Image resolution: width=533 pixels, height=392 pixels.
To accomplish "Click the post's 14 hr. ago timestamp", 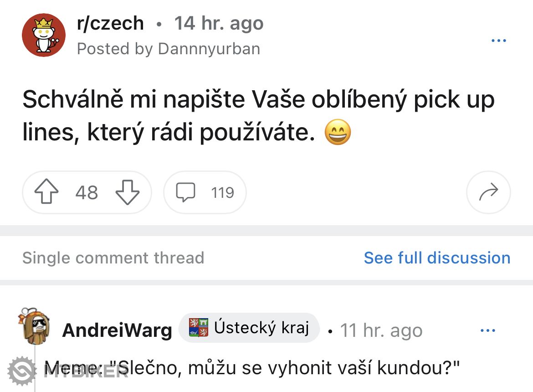I will click(x=219, y=23).
